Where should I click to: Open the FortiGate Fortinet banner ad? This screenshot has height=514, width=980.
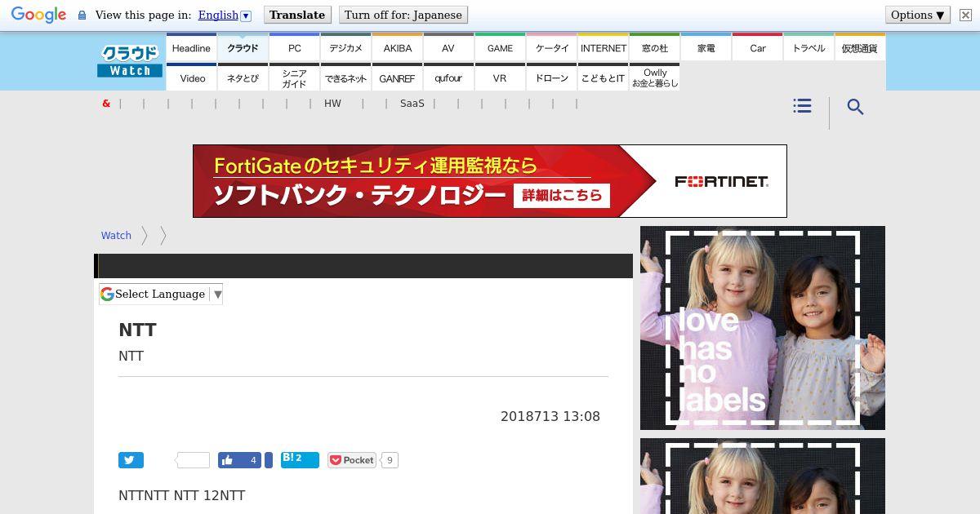point(490,181)
